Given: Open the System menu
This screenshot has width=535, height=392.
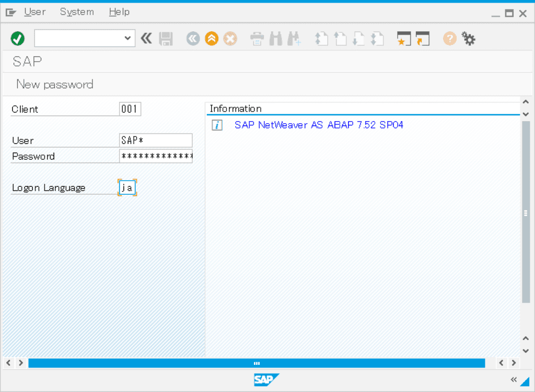Looking at the screenshot, I should coord(77,12).
